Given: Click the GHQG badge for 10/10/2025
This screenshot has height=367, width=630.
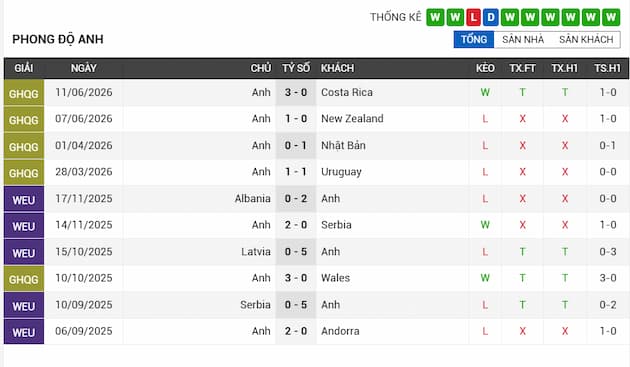Looking at the screenshot, I should 24,279.
